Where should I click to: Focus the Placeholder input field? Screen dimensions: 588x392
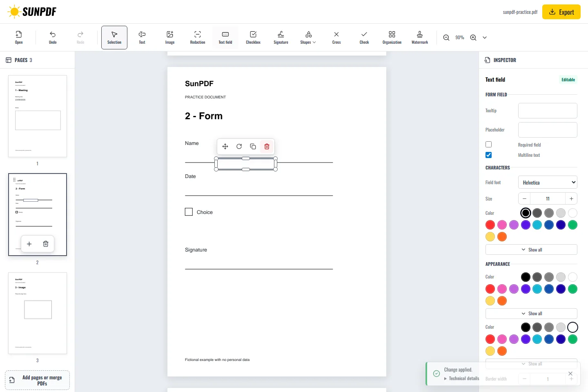pos(548,130)
